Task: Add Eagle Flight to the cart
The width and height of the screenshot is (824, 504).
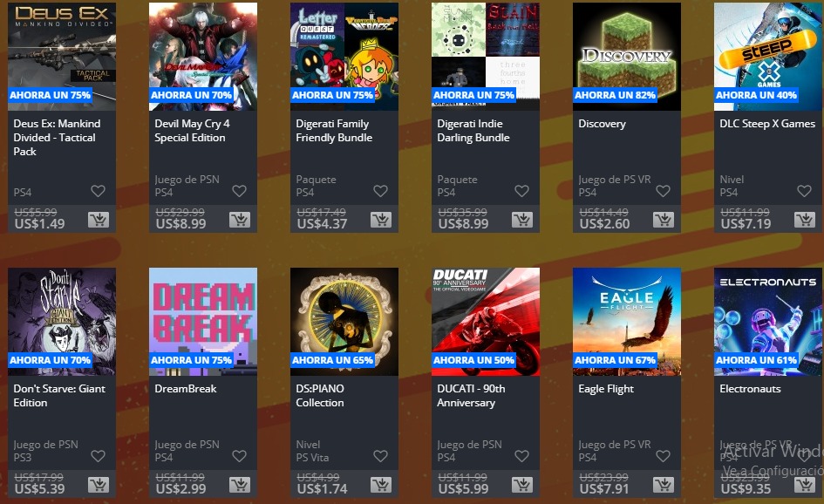Action: [664, 485]
